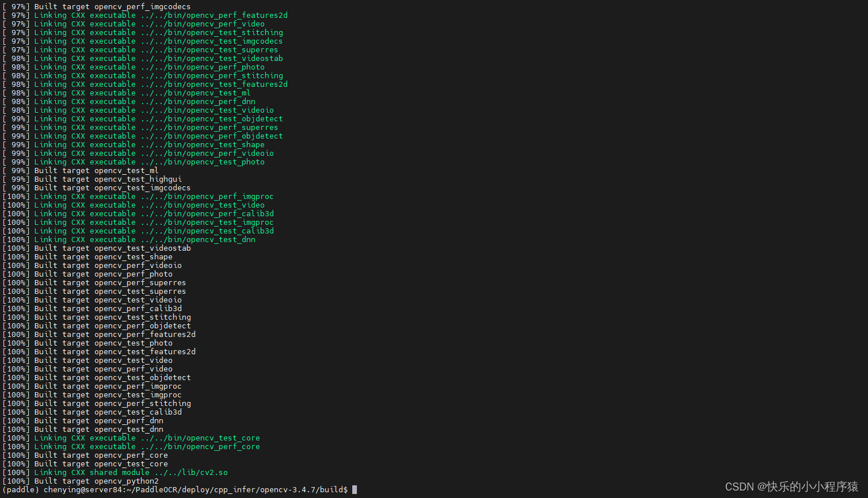Image resolution: width=868 pixels, height=498 pixels.
Task: Click the line linking opencv_perf_superres executable
Action: coord(140,128)
